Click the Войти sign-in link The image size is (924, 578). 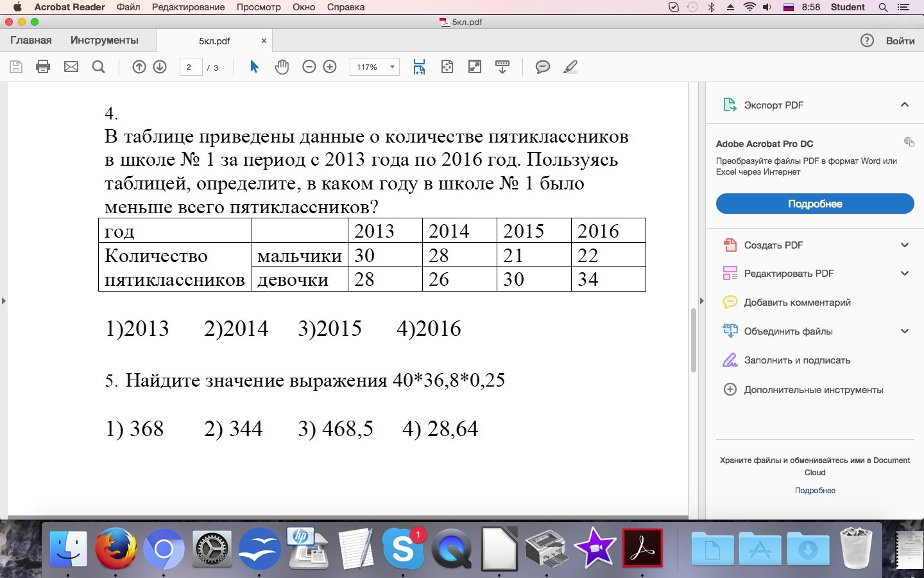pos(900,40)
